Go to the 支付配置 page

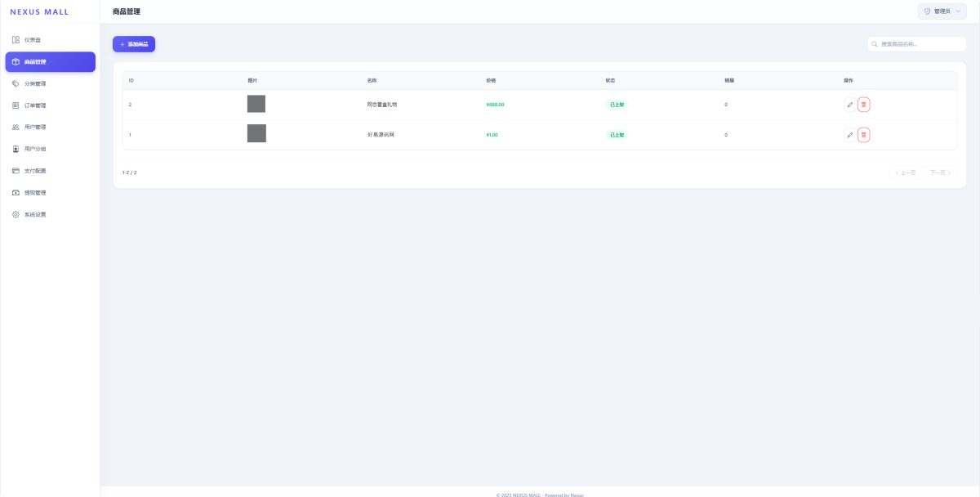tap(50, 171)
